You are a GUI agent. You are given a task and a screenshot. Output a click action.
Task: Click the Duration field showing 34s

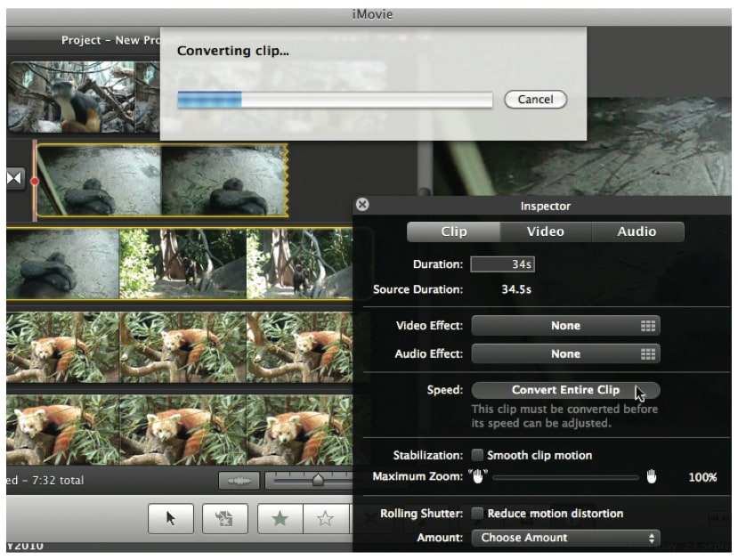tap(502, 264)
